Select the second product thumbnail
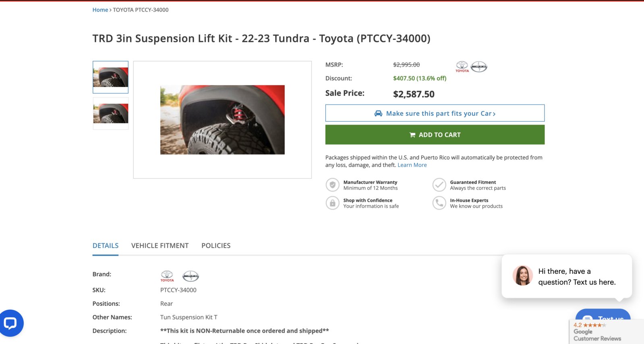Screen dimensions: 644x344 point(111,113)
